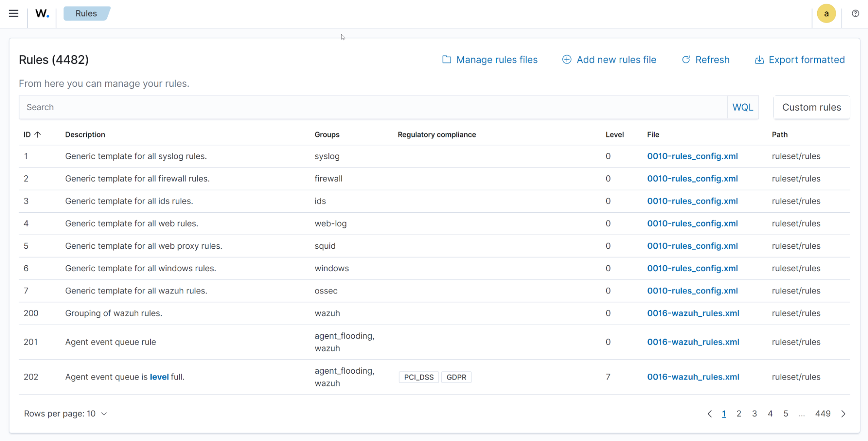868x441 pixels.
Task: Click the Add new rules file plus icon
Action: click(x=567, y=59)
